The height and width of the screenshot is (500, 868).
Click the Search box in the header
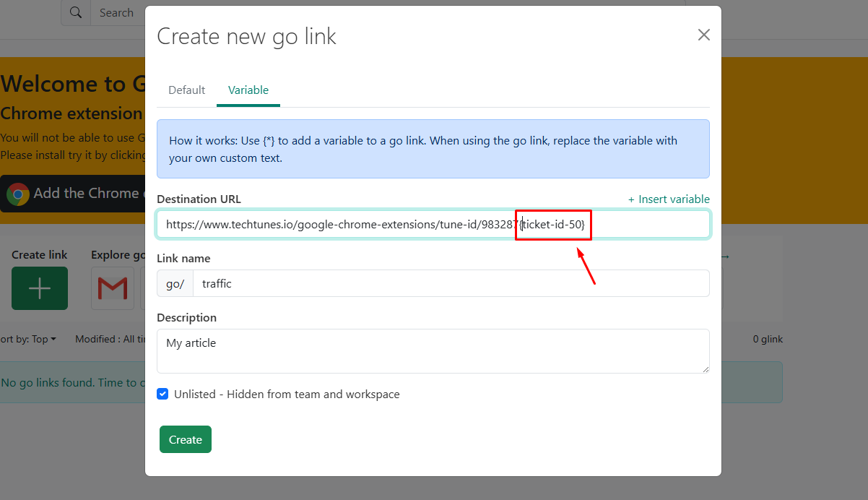118,12
